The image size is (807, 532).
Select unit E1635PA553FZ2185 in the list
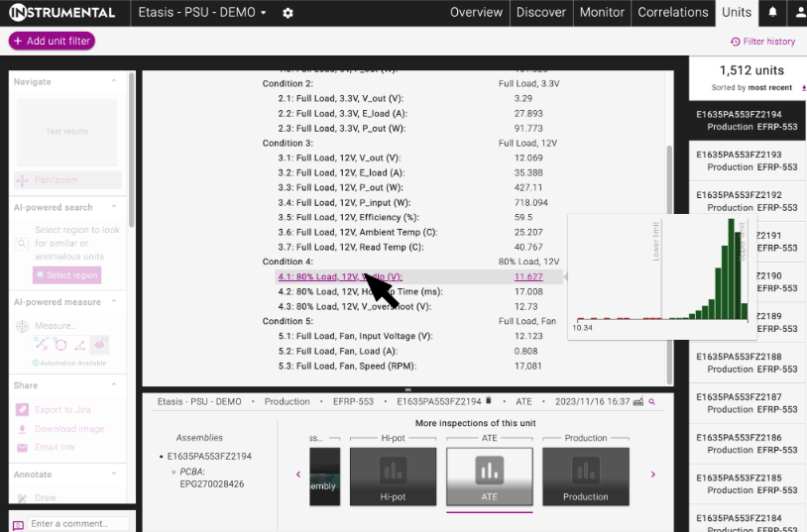747,483
